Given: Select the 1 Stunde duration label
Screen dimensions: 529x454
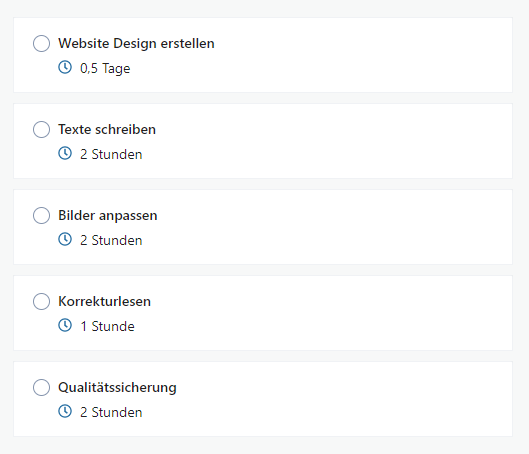Looking at the screenshot, I should pyautogui.click(x=107, y=327).
